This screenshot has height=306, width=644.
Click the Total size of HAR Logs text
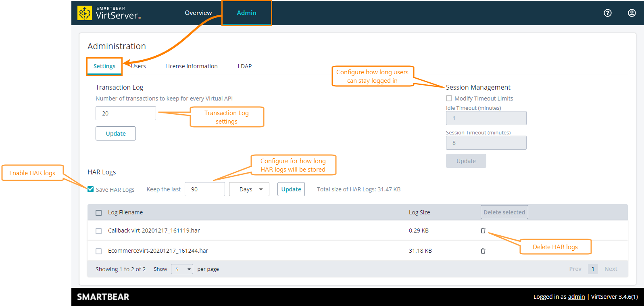click(x=359, y=189)
